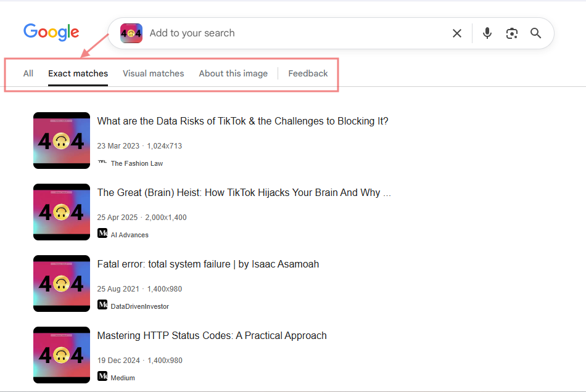Open the All results tab
586x392 pixels.
tap(28, 73)
